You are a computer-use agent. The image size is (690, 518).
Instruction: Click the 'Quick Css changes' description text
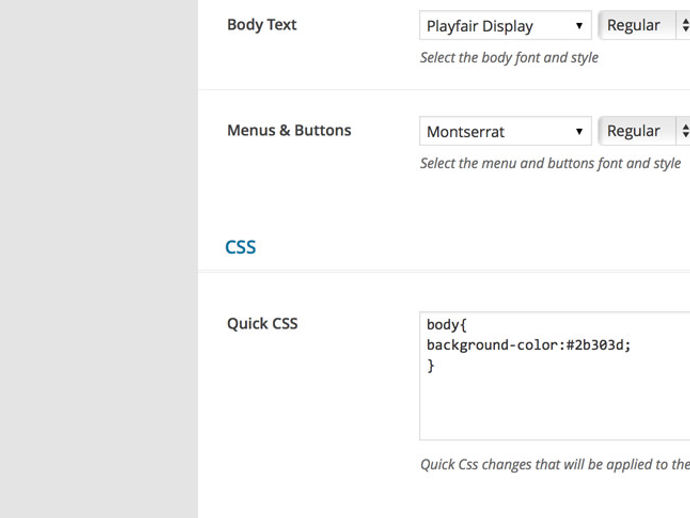click(x=555, y=464)
